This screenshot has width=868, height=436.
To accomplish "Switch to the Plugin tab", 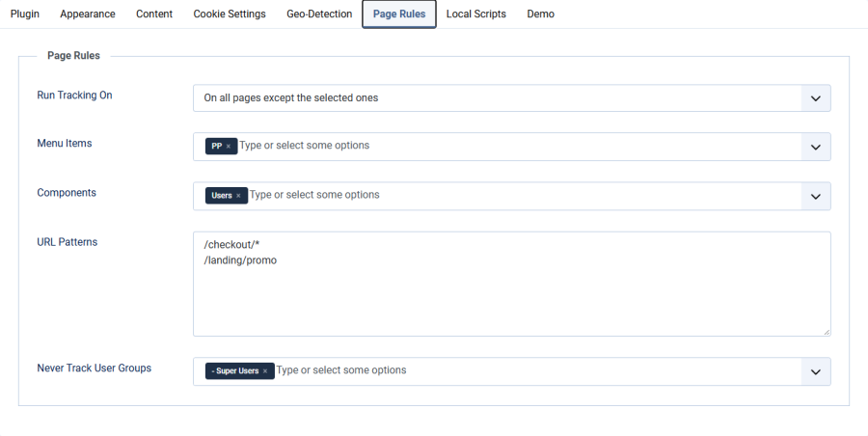I will click(25, 14).
